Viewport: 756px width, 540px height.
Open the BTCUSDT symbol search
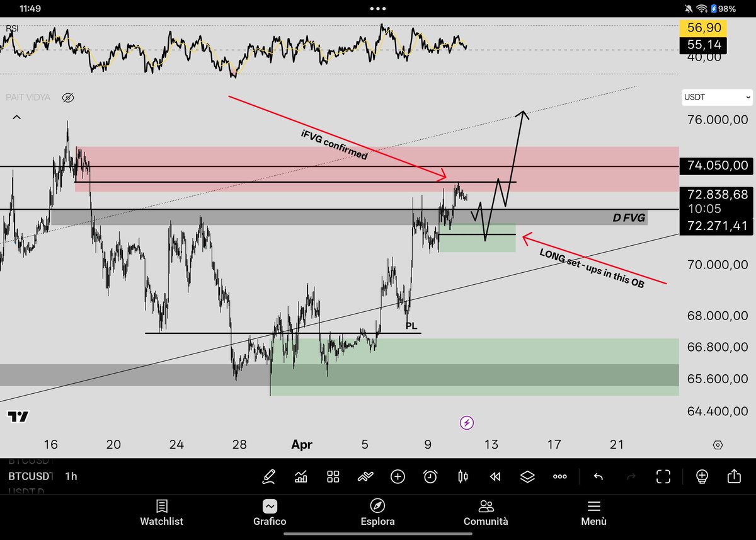tap(30, 476)
